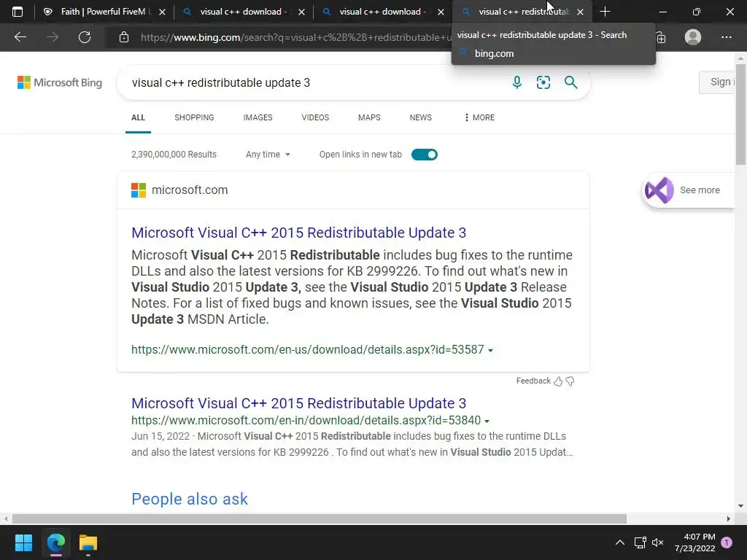Open the en-us details.aspx?id=53587 URL
The image size is (747, 560).
point(308,349)
